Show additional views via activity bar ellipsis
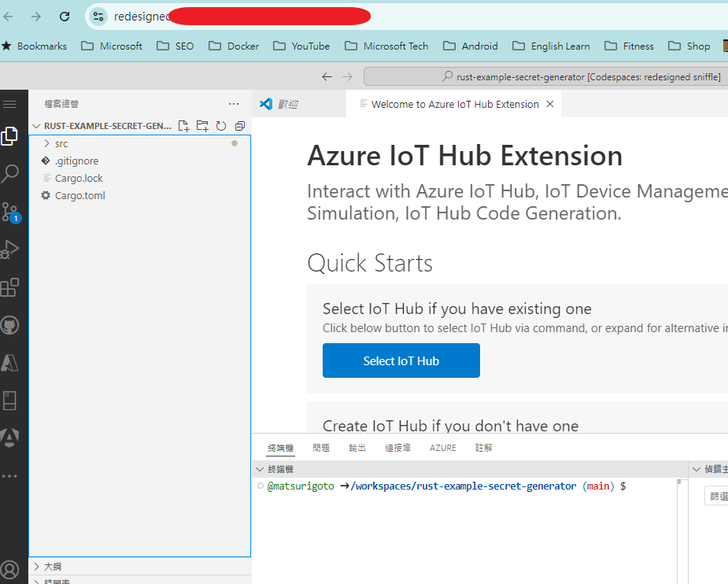 [9, 476]
